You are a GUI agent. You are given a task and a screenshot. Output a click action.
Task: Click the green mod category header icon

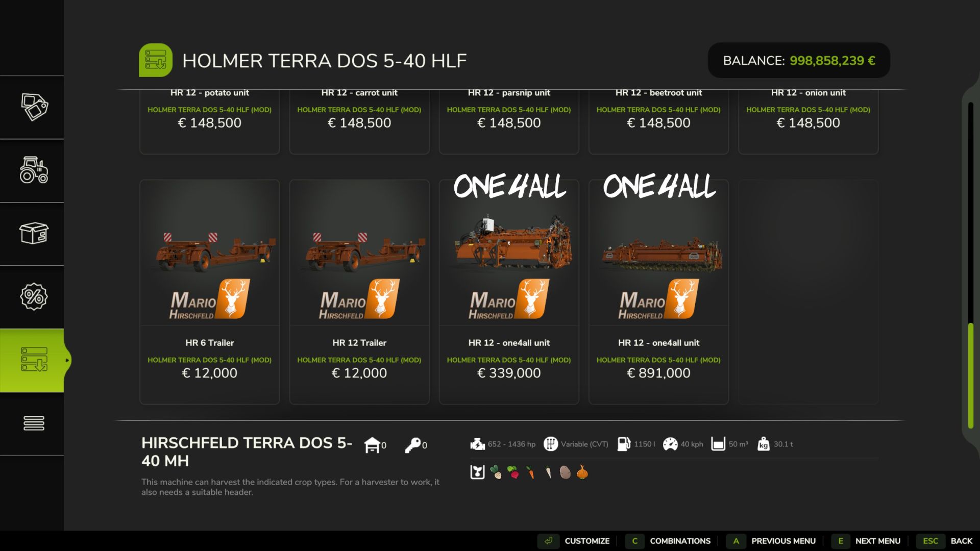pyautogui.click(x=156, y=60)
